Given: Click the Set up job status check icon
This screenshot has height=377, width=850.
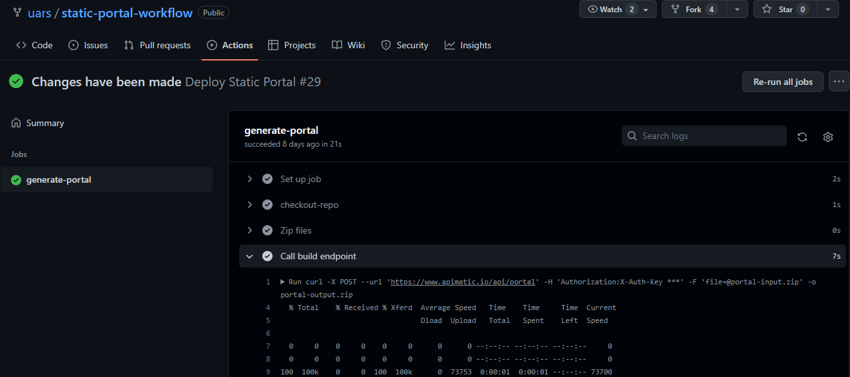Looking at the screenshot, I should [267, 179].
